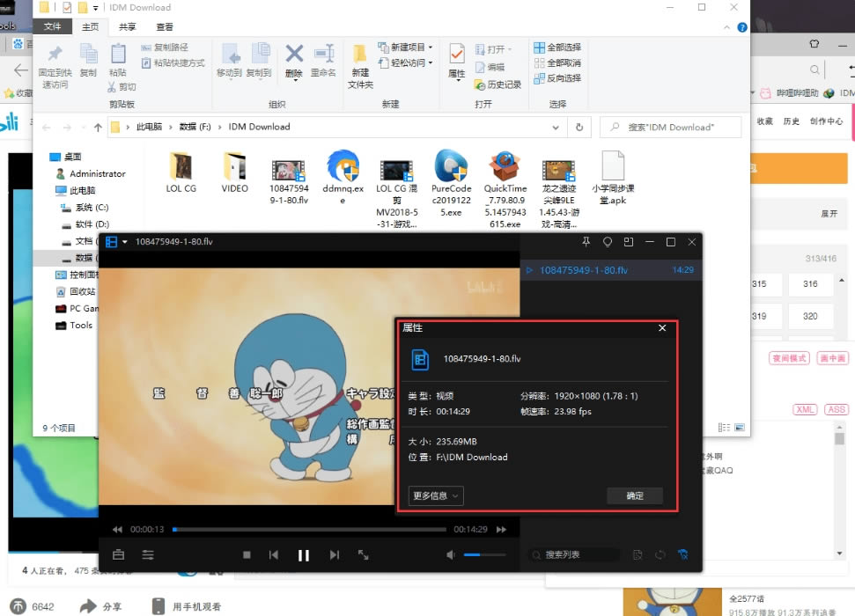This screenshot has width=855, height=616.
Task: Click Select all (全部选择) in ribbon
Action: [557, 48]
